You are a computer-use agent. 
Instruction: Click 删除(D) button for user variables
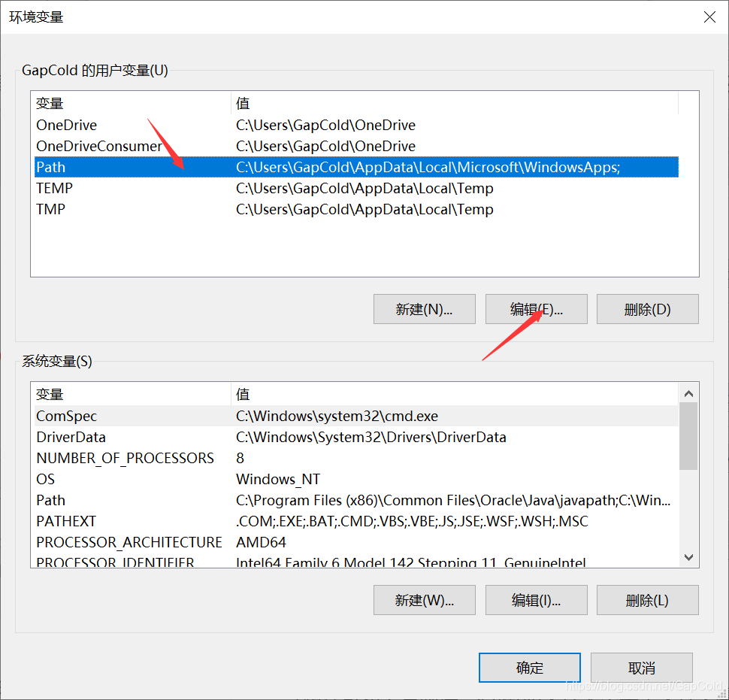647,309
